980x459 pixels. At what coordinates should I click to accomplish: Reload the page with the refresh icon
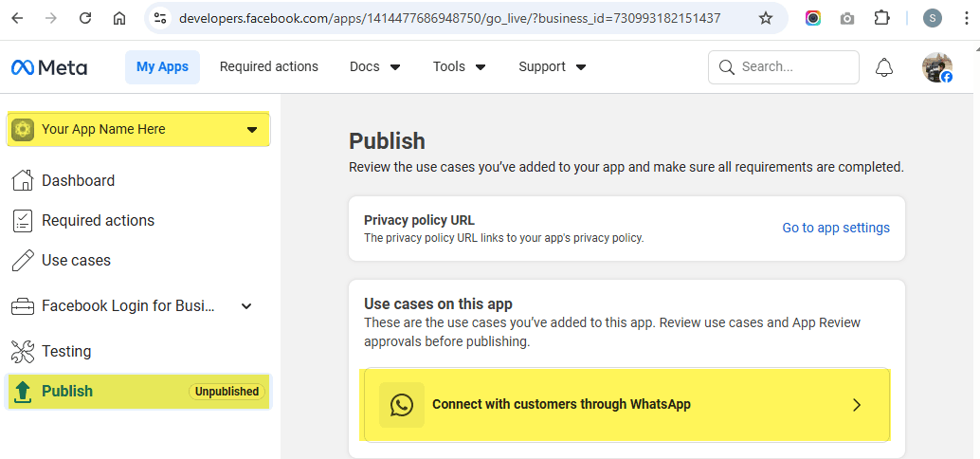pyautogui.click(x=85, y=18)
